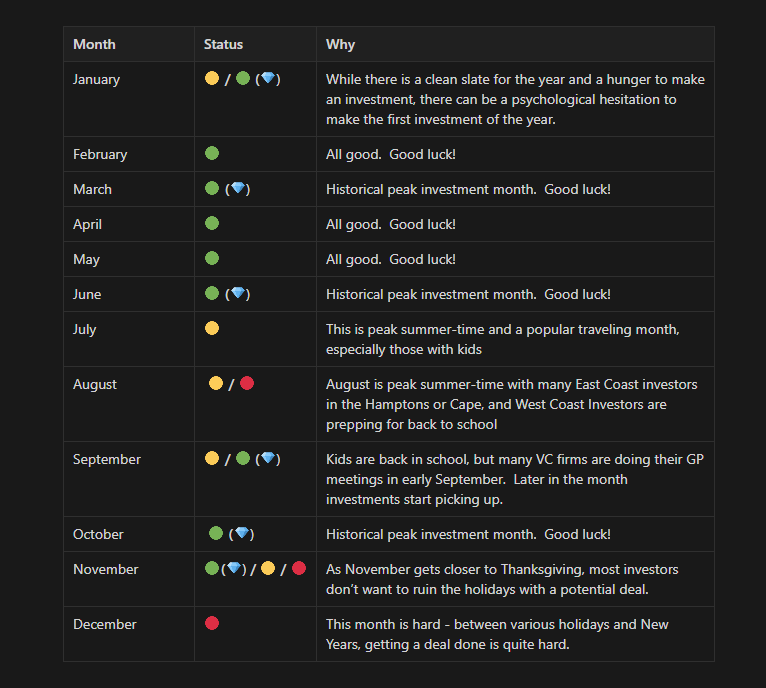Select the April month cell

coord(87,224)
